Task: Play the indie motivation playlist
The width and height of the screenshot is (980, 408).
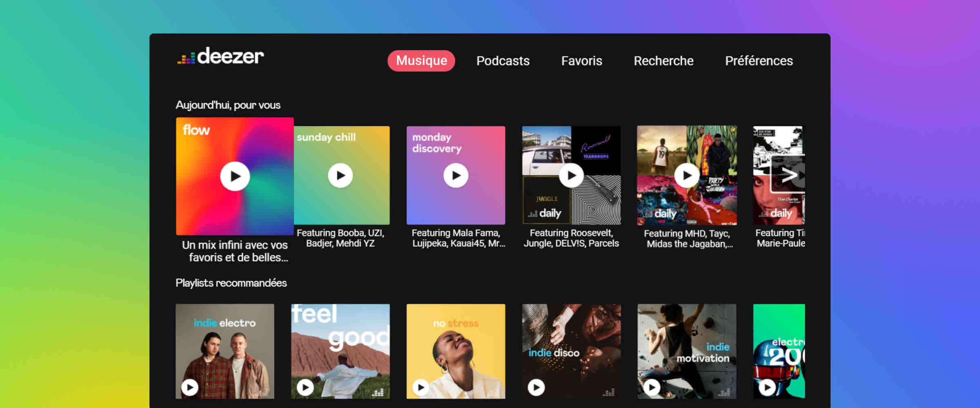Action: click(x=652, y=387)
